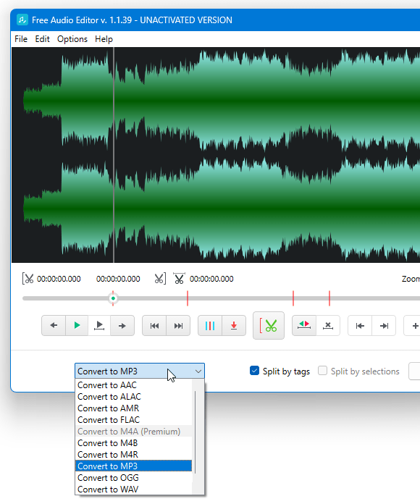The width and height of the screenshot is (420, 504).
Task: Choose Convert to M4A (Premium) option
Action: [x=134, y=431]
